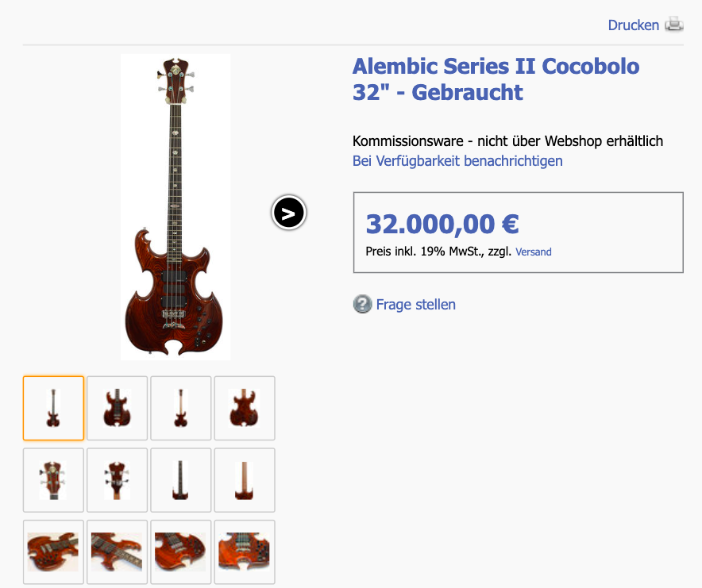Screen dimensions: 702x588
Task: Select the headstock front thumbnail
Action: pyautogui.click(x=53, y=480)
